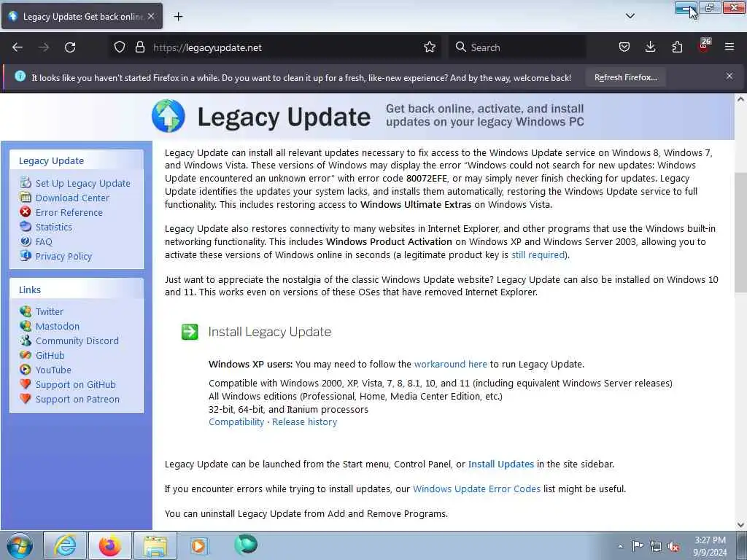Open the Extensions puzzle icon
The width and height of the screenshot is (747, 560).
coord(677,47)
